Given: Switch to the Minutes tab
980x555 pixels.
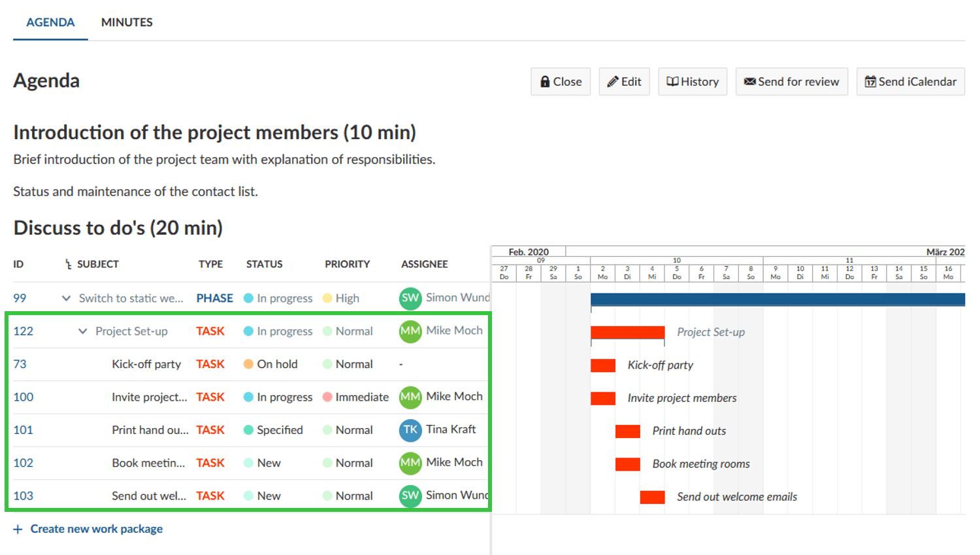Looking at the screenshot, I should [x=127, y=22].
